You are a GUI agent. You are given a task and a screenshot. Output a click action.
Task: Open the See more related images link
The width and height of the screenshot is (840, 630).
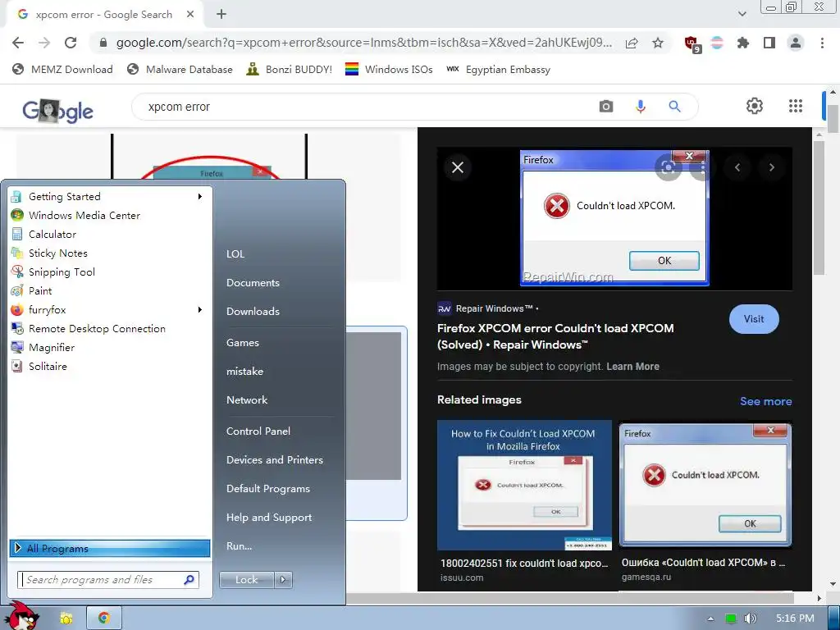765,401
